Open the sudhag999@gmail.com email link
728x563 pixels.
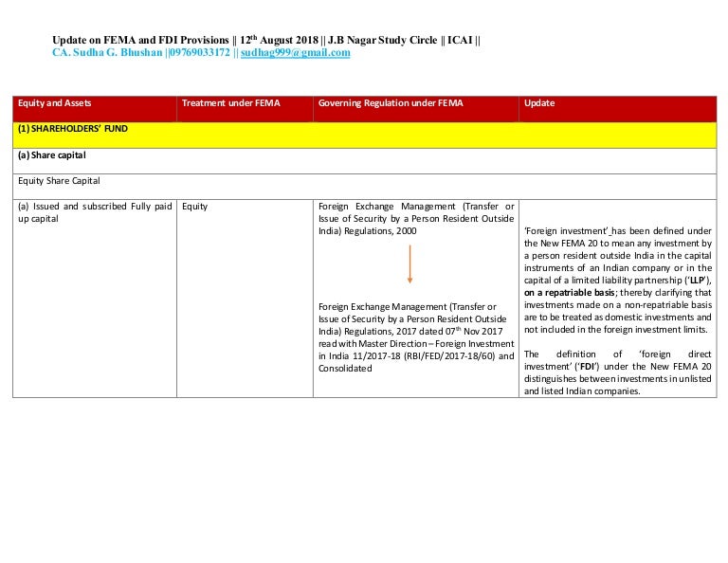click(295, 53)
